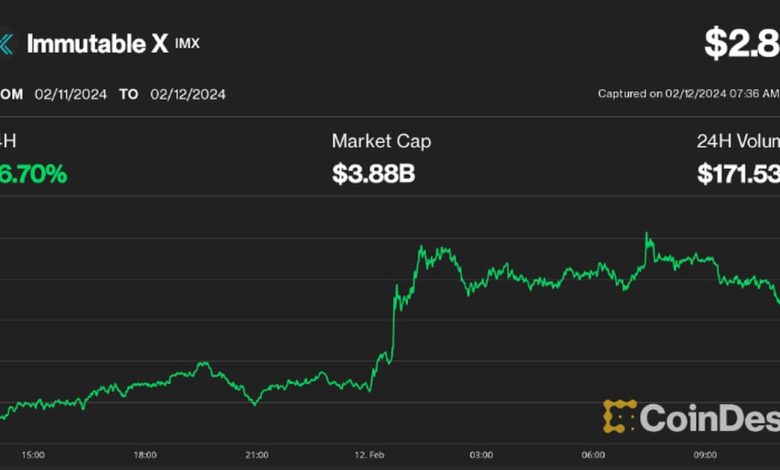The image size is (780, 470).
Task: Click the 09:00 time axis label
Action: click(x=705, y=455)
